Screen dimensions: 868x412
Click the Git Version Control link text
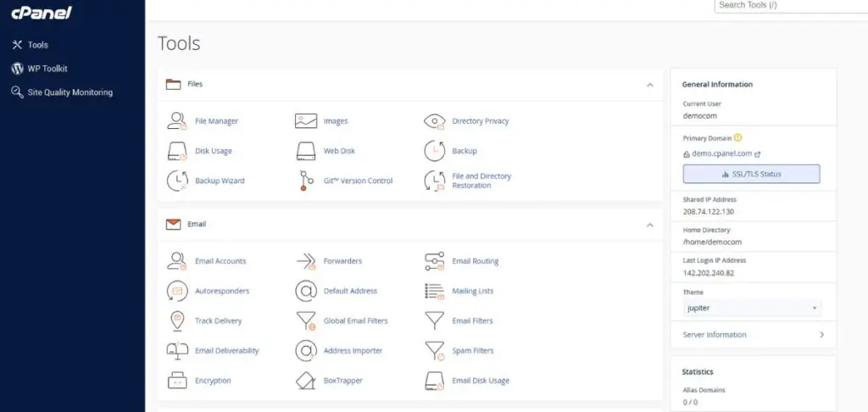(359, 181)
